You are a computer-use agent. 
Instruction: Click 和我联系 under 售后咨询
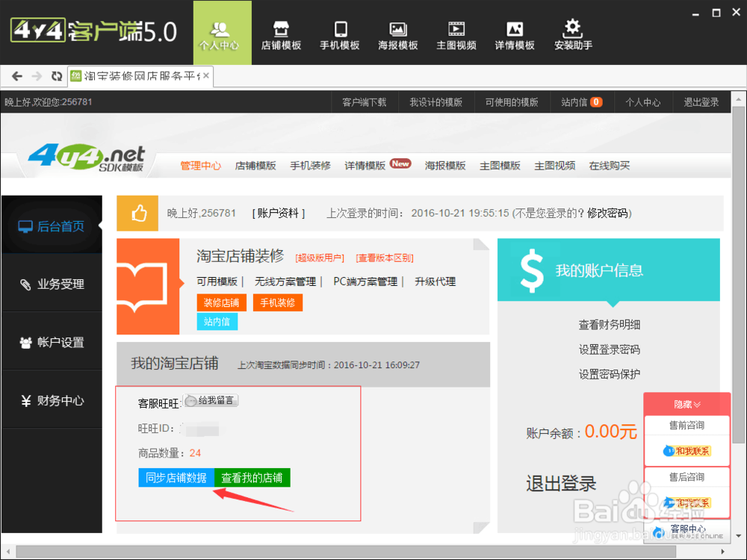click(x=687, y=503)
